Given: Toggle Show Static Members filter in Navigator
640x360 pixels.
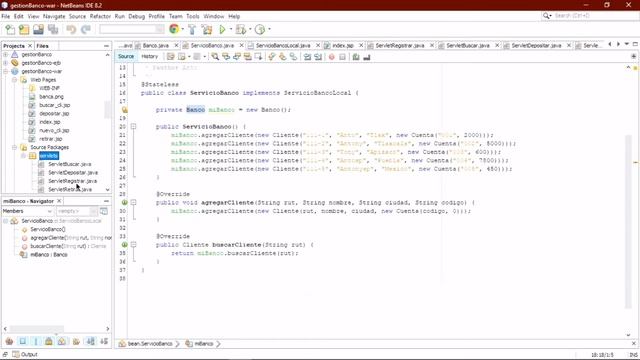Looking at the screenshot, I should coord(36,341).
